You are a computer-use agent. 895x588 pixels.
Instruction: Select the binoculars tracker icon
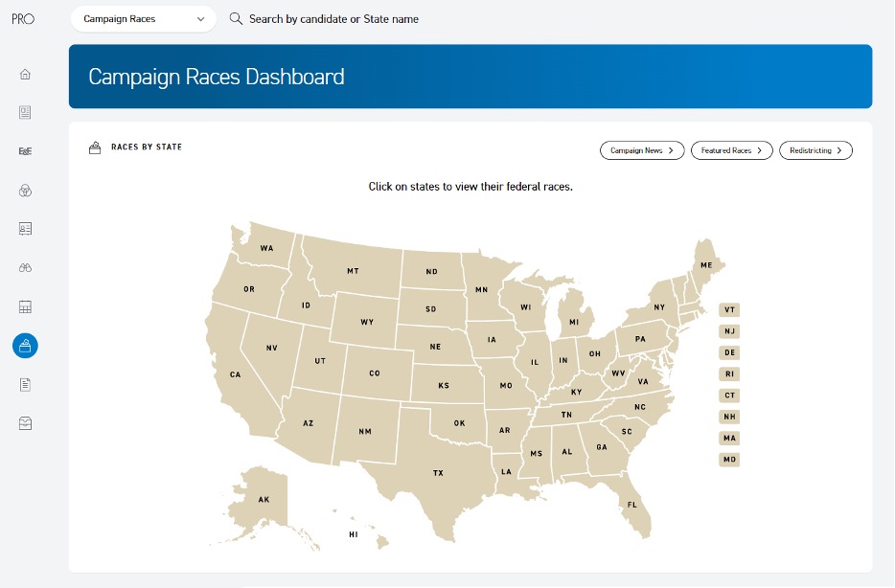[24, 267]
